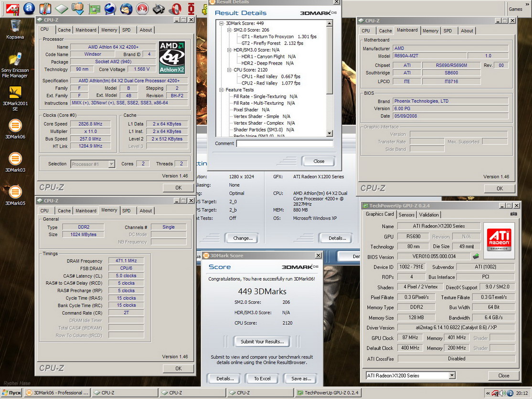The width and height of the screenshot is (532, 399).
Task: Collapse the 3DMark Score tree node
Action: coord(221,23)
